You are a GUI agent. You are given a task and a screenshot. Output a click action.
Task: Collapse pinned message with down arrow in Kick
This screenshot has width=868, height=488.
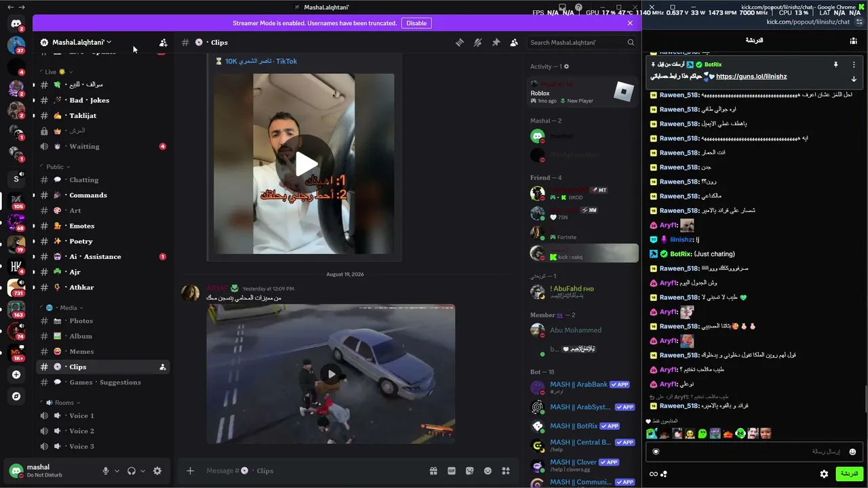[854, 79]
